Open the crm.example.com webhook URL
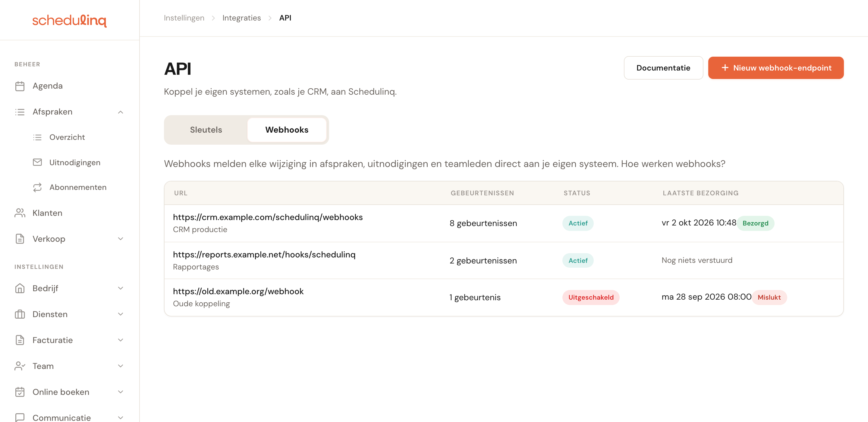868x422 pixels. click(x=268, y=217)
